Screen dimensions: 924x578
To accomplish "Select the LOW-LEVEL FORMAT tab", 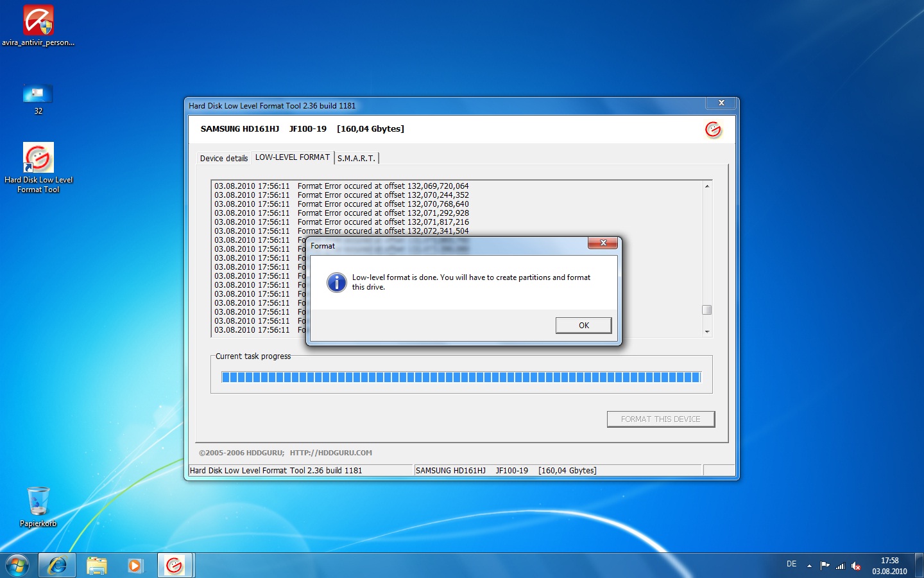I will coord(293,157).
